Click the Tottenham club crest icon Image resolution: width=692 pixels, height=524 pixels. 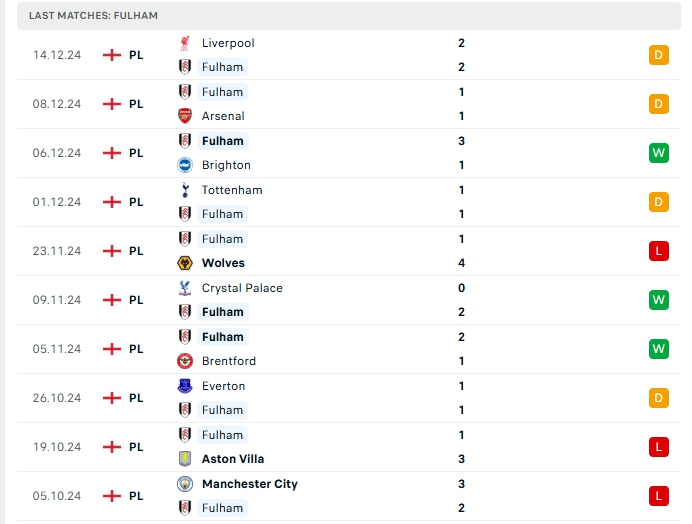(185, 190)
